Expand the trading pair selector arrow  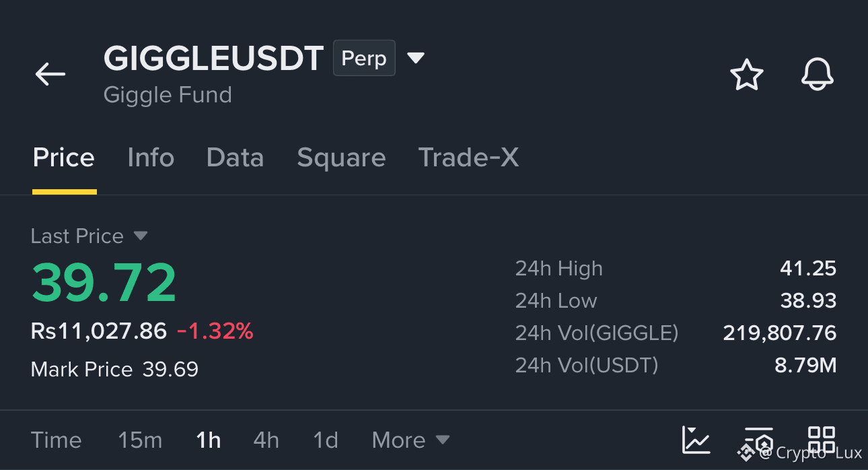click(x=416, y=58)
